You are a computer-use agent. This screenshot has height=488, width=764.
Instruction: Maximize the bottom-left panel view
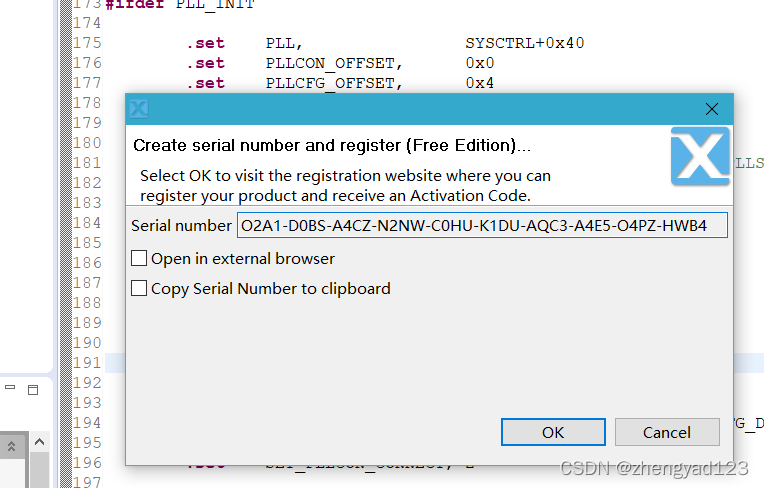pyautogui.click(x=32, y=389)
